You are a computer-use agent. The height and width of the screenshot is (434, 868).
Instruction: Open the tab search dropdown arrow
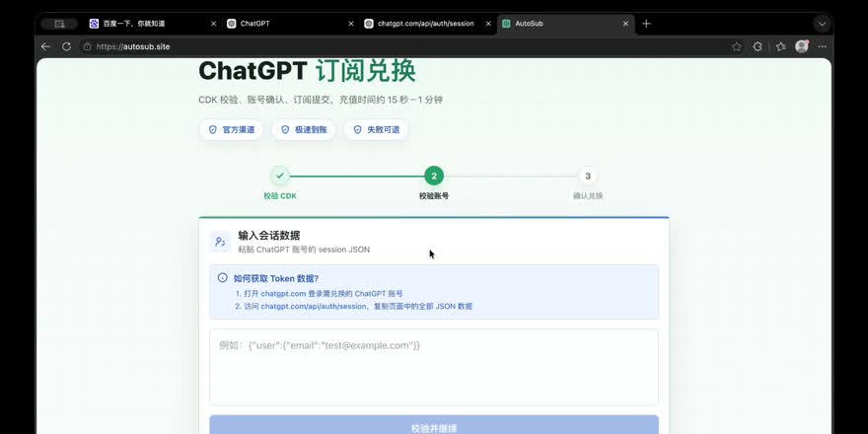point(822,24)
